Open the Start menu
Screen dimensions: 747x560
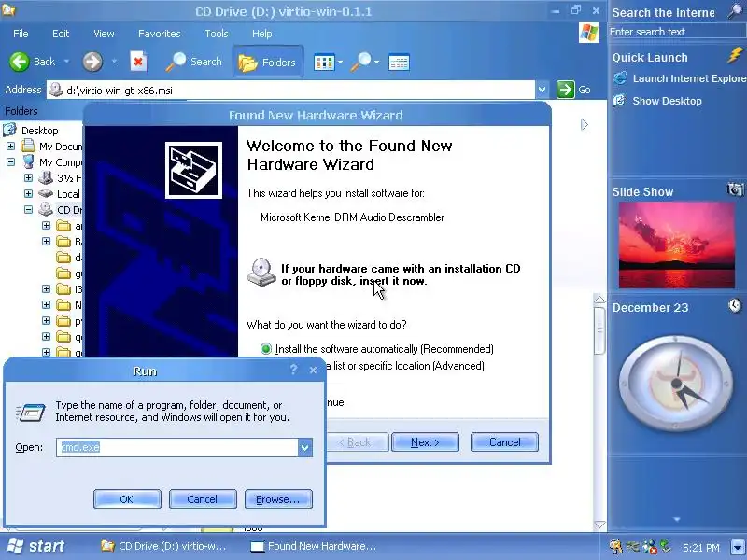(x=35, y=546)
